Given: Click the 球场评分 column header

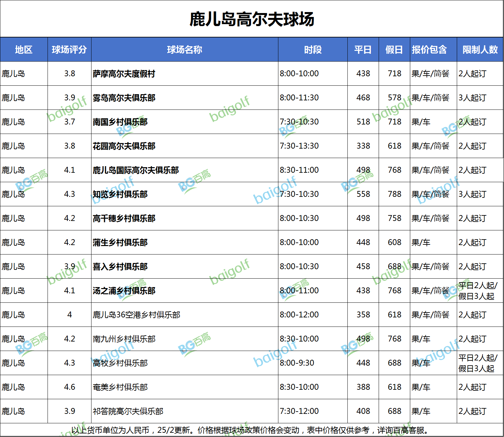Looking at the screenshot, I should click(69, 50).
